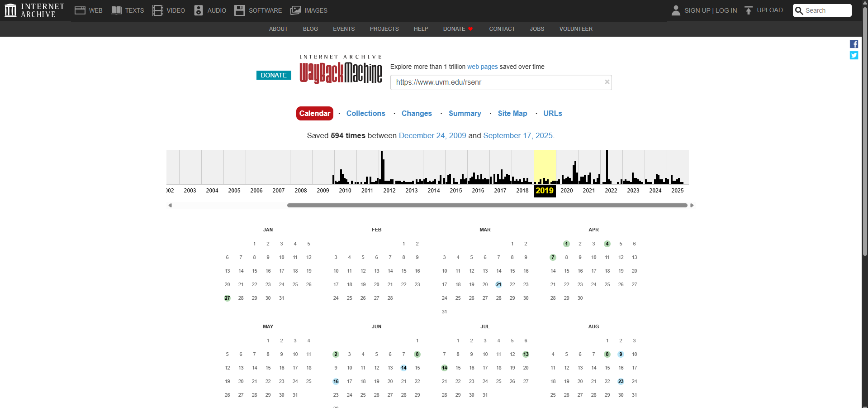The image size is (868, 408).
Task: Open the Images picture icon
Action: pos(295,10)
